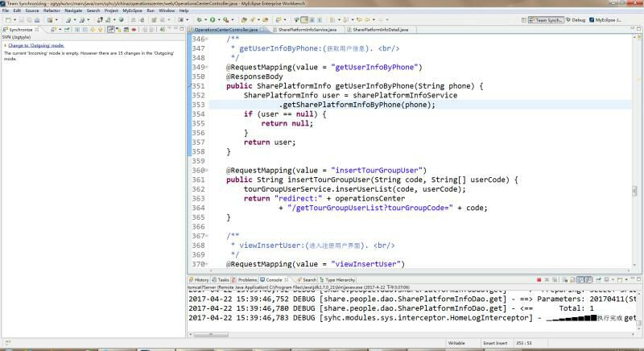Viewport: 644px width, 351px height.
Task: Click the green Run toolbar icon
Action: [x=213, y=19]
